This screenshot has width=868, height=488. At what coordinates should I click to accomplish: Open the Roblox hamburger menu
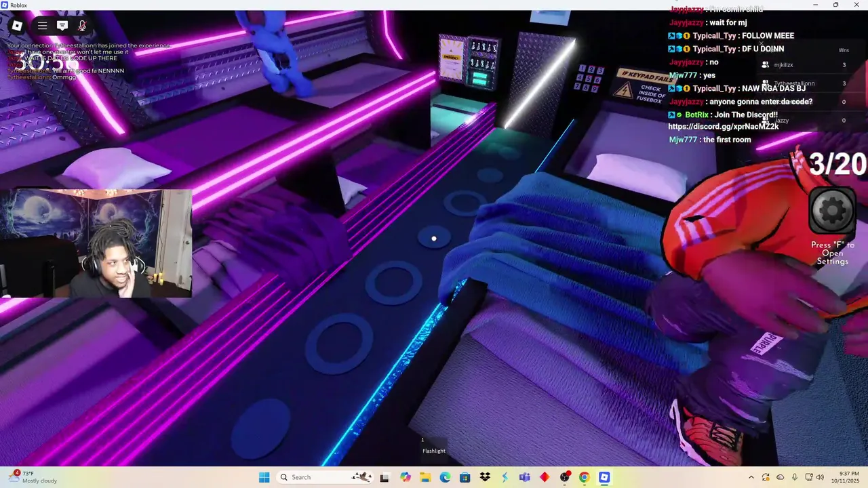(42, 26)
